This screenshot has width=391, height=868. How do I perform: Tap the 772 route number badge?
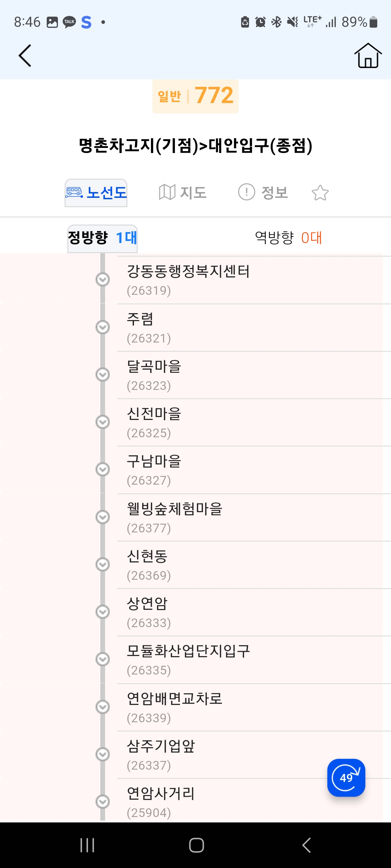click(195, 96)
